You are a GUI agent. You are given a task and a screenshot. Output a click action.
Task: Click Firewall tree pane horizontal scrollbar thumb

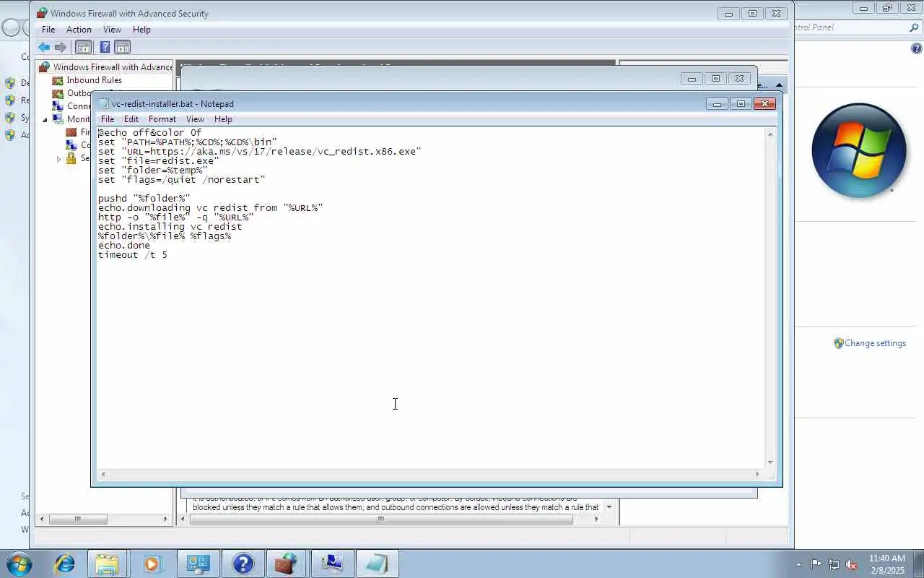pos(77,519)
